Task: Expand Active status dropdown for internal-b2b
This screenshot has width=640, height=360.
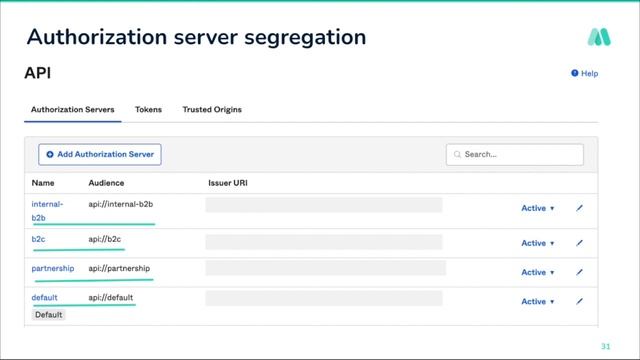Action: (x=538, y=208)
